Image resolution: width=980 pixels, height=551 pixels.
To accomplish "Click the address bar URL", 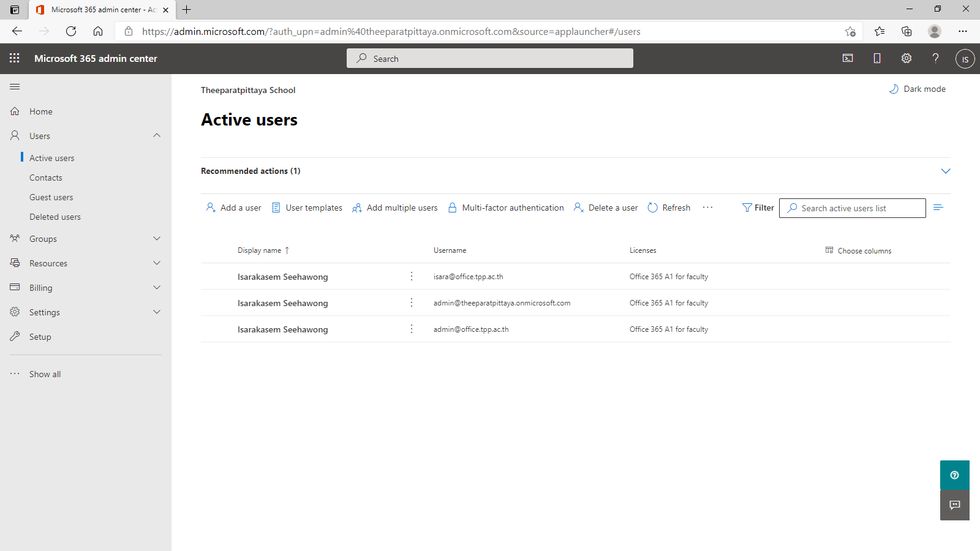I will [391, 31].
